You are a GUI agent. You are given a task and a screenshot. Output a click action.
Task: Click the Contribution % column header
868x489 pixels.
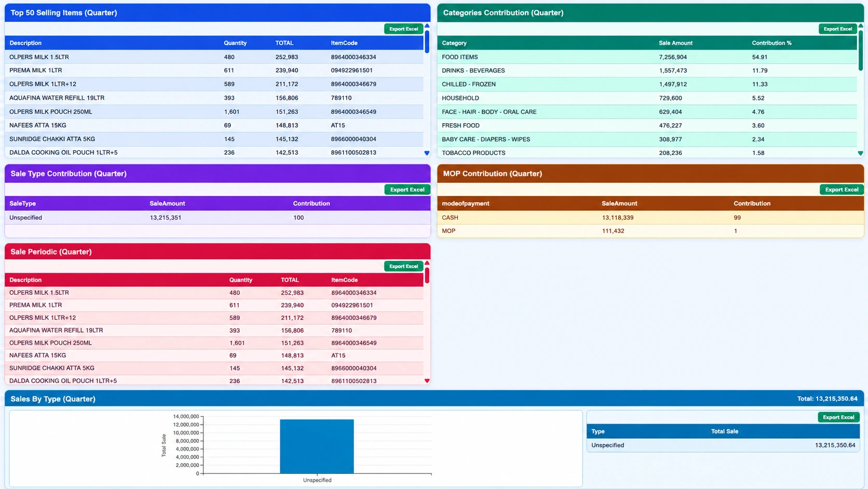pyautogui.click(x=771, y=43)
